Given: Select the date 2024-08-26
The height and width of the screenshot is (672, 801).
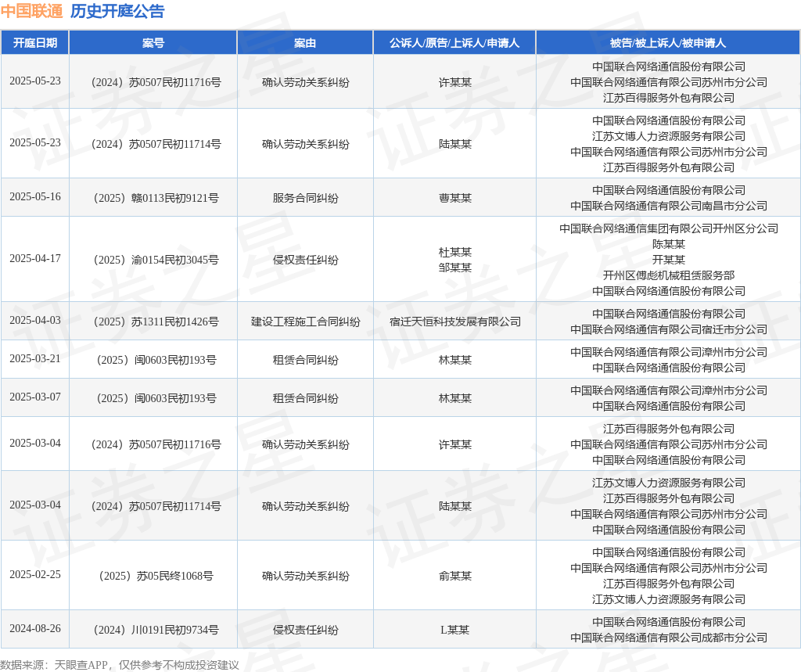Looking at the screenshot, I should (34, 628).
